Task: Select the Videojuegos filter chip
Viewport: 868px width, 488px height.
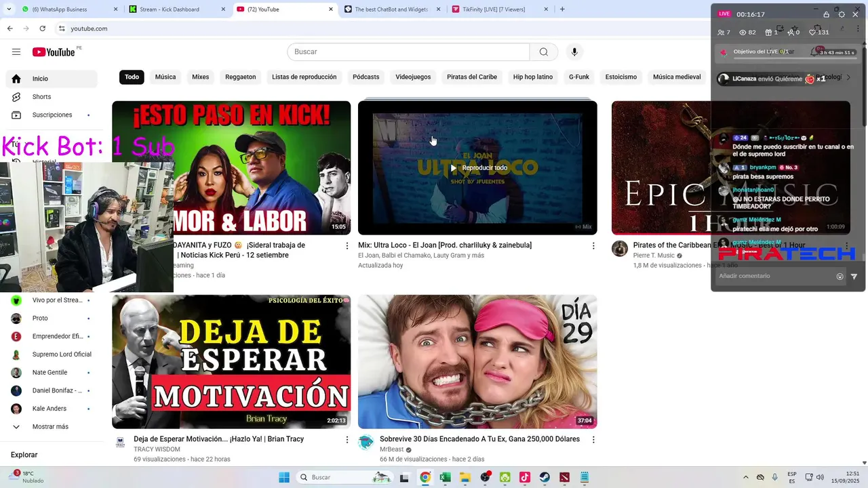Action: pyautogui.click(x=413, y=77)
